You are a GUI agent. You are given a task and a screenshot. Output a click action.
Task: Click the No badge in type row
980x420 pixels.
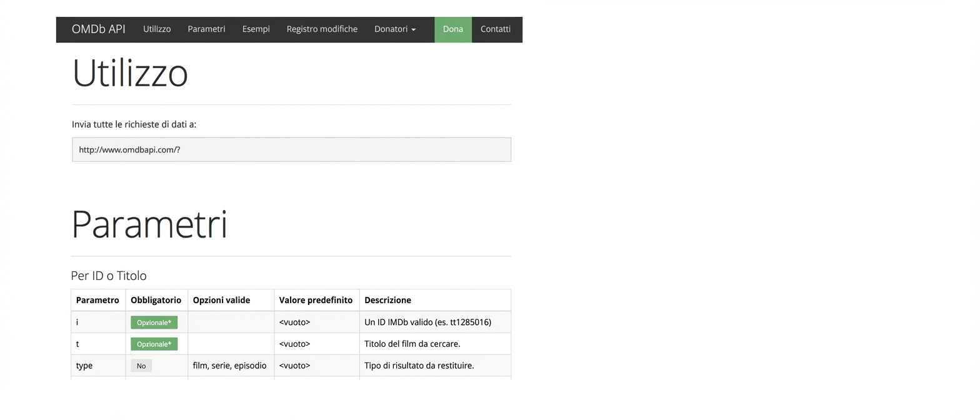click(141, 366)
